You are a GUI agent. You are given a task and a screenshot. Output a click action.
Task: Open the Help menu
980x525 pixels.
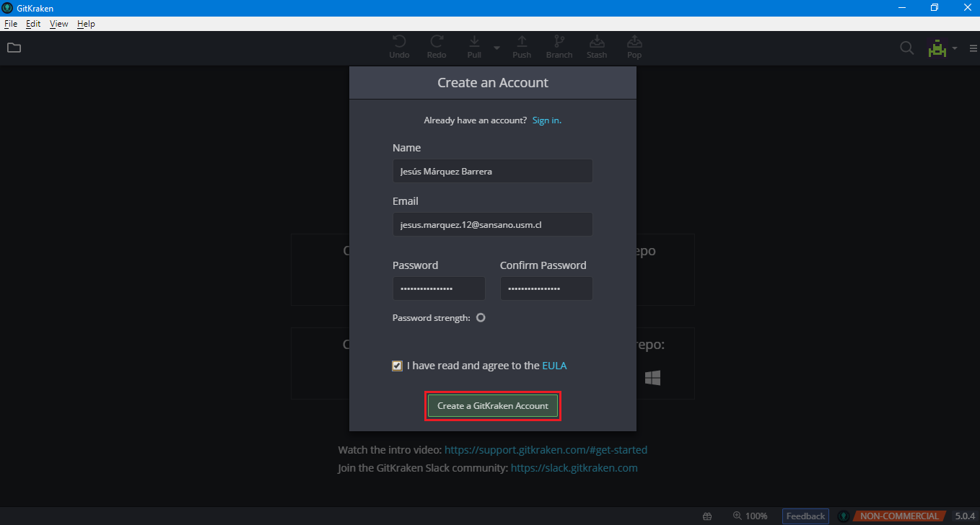(86, 24)
